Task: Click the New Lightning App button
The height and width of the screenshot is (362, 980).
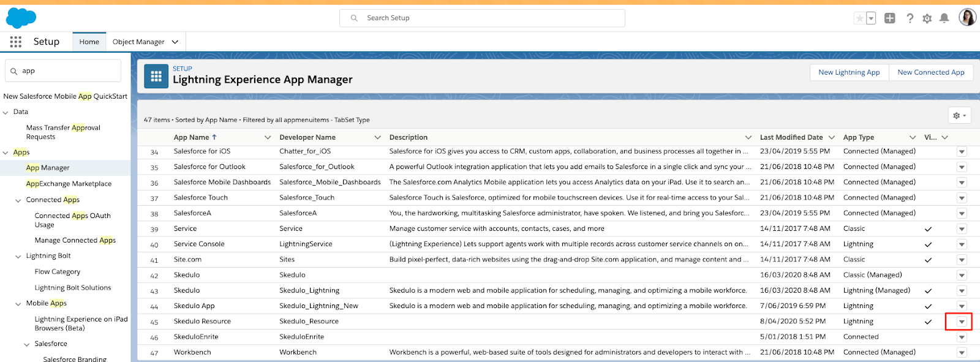Action: [x=849, y=72]
